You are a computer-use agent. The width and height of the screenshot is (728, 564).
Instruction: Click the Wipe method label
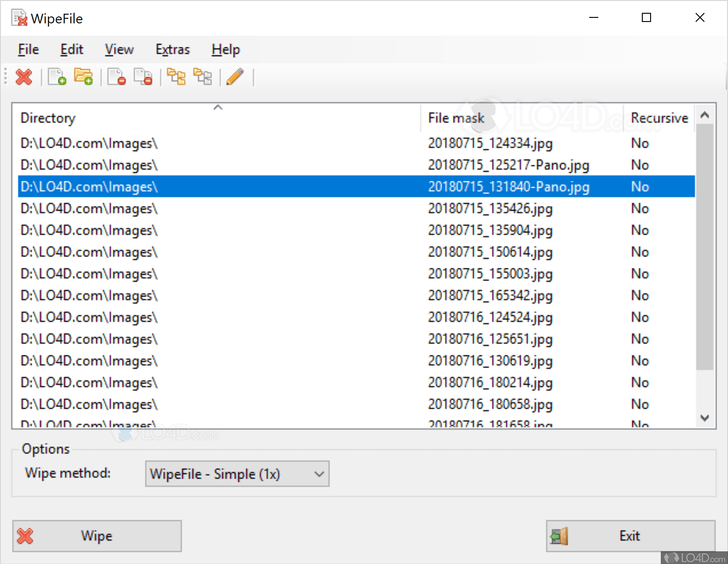point(68,473)
